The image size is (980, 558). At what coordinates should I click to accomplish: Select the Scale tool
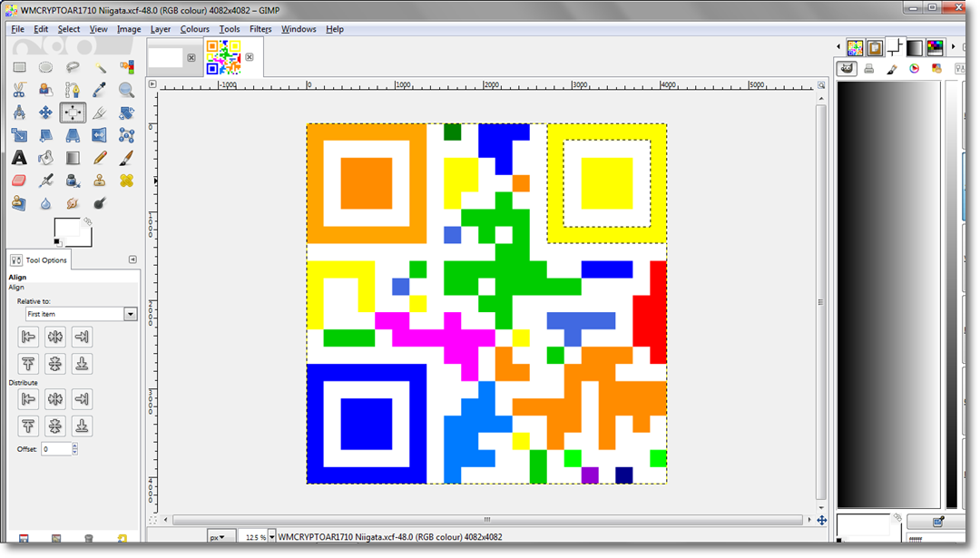pyautogui.click(x=19, y=135)
